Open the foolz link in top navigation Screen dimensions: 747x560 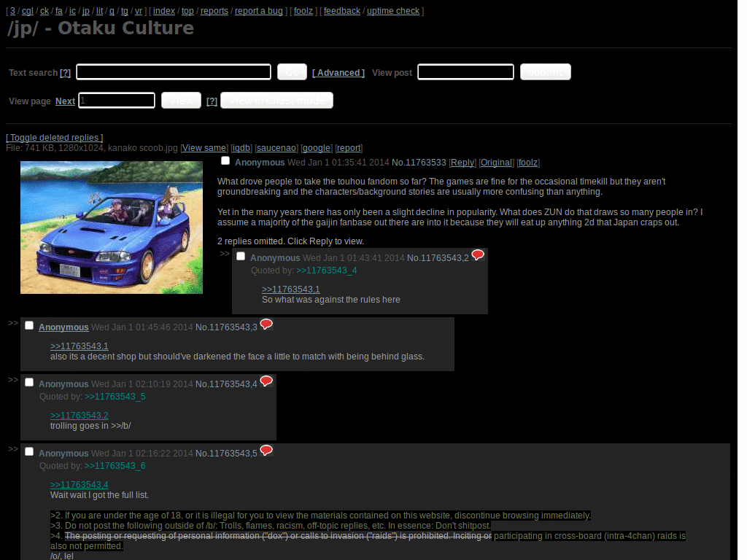click(x=303, y=11)
